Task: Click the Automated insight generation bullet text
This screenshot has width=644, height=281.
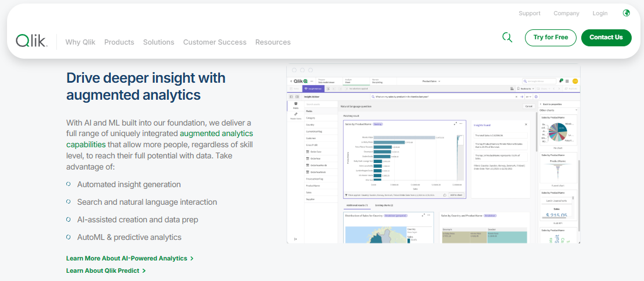Action: click(x=129, y=184)
